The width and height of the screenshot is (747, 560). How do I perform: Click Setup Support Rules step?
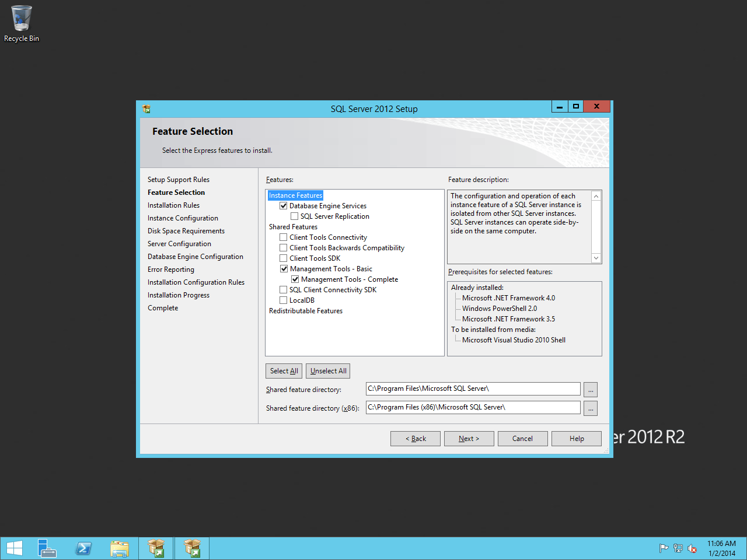point(179,180)
